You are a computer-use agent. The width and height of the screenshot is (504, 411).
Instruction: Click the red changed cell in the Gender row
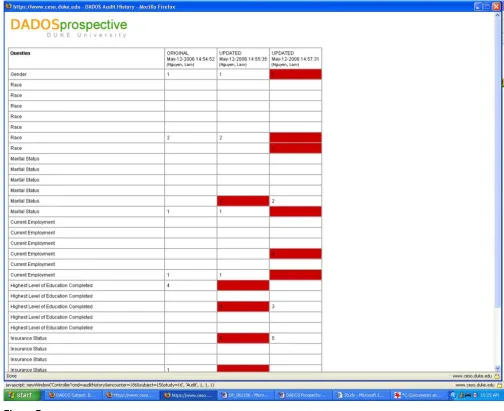pyautogui.click(x=295, y=74)
